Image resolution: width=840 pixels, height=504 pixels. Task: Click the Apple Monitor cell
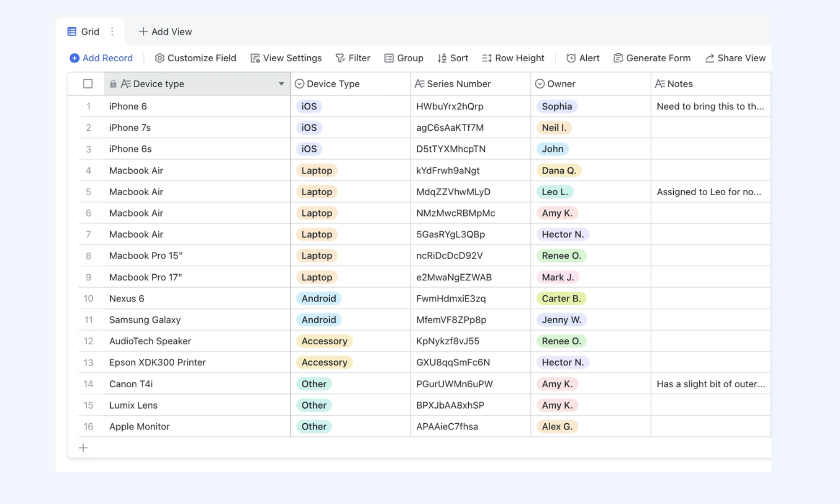pos(197,427)
